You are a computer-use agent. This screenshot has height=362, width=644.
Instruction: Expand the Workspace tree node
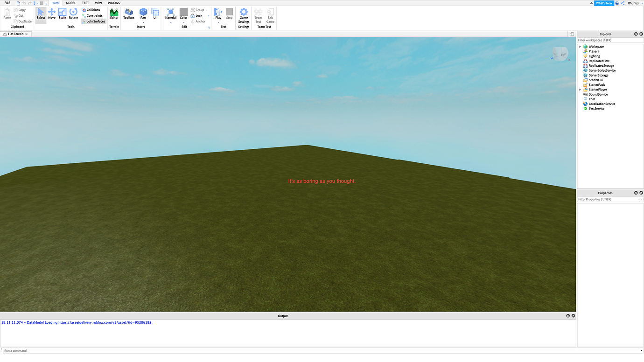[580, 47]
